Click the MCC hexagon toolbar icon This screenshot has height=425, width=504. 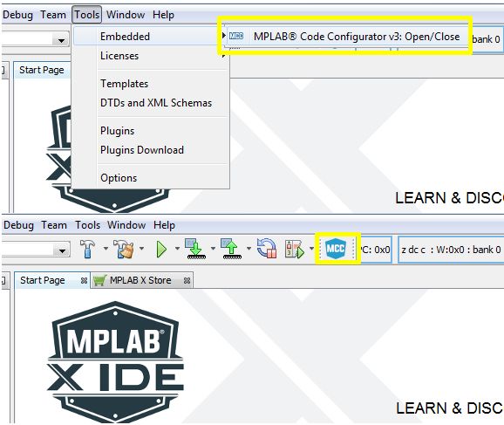336,249
